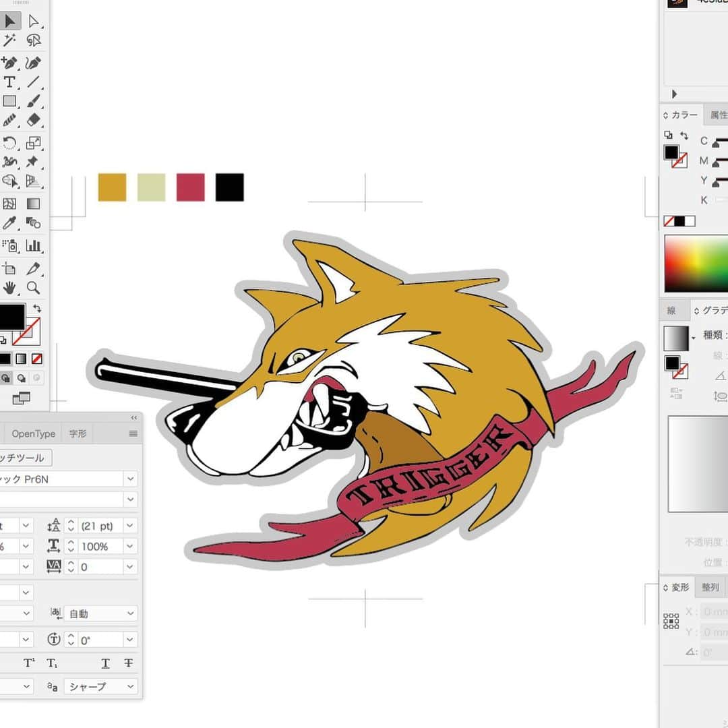The width and height of the screenshot is (728, 728).
Task: Select the Scale tool
Action: tap(34, 142)
